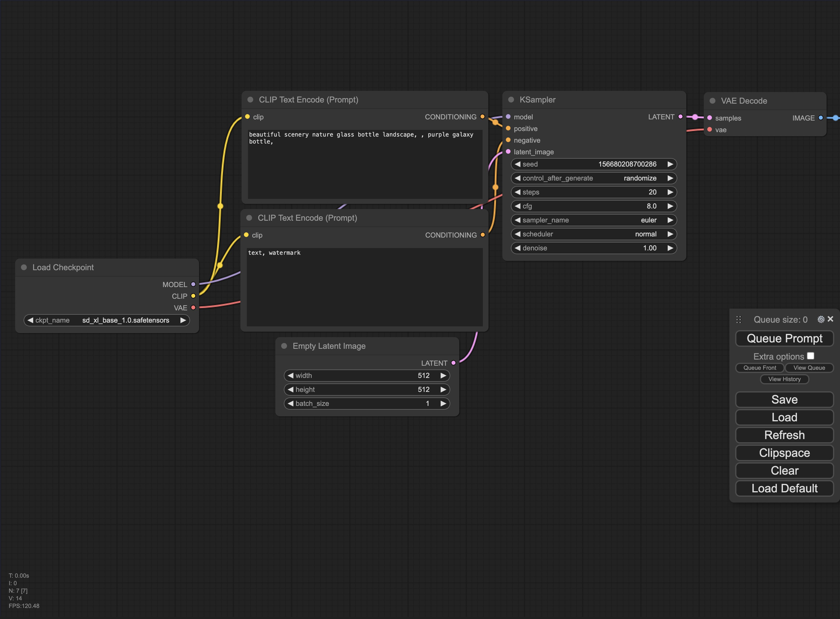The image size is (840, 619).
Task: Click the denoise 1.00 slider field
Action: click(x=593, y=248)
